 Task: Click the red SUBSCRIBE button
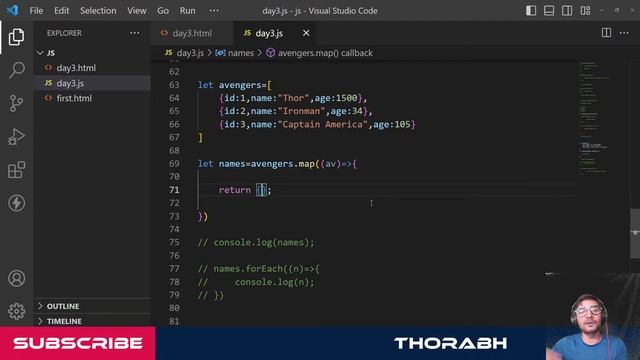point(78,343)
